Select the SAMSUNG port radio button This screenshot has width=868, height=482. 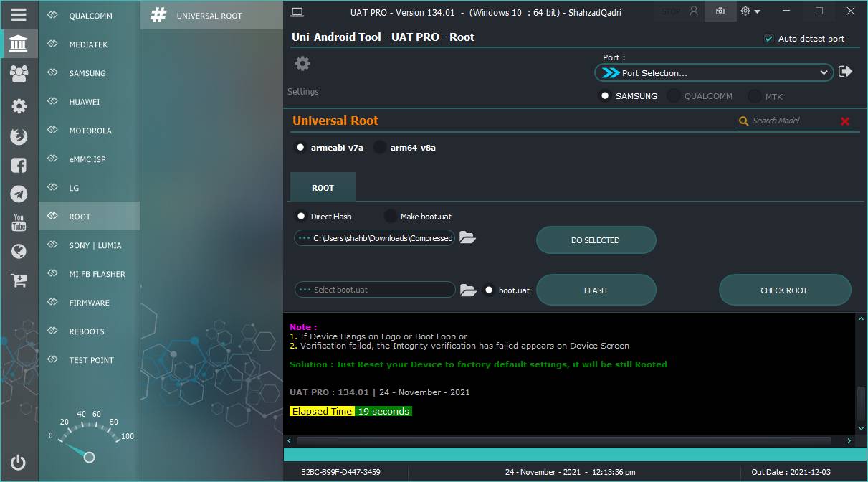(x=605, y=95)
